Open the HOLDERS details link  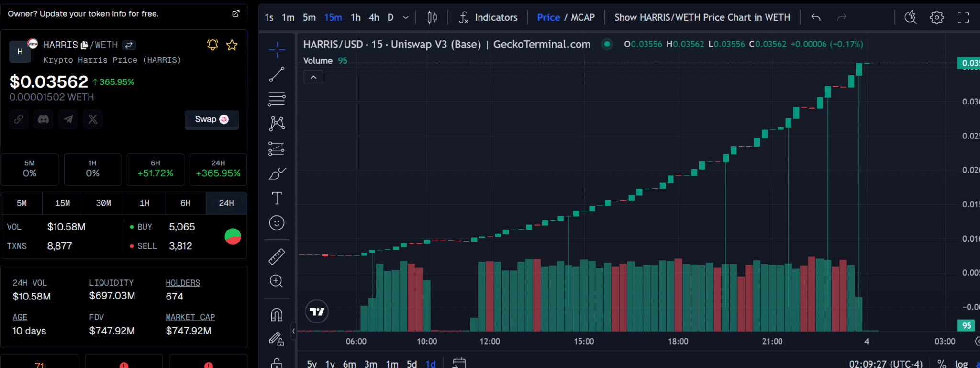pyautogui.click(x=183, y=283)
